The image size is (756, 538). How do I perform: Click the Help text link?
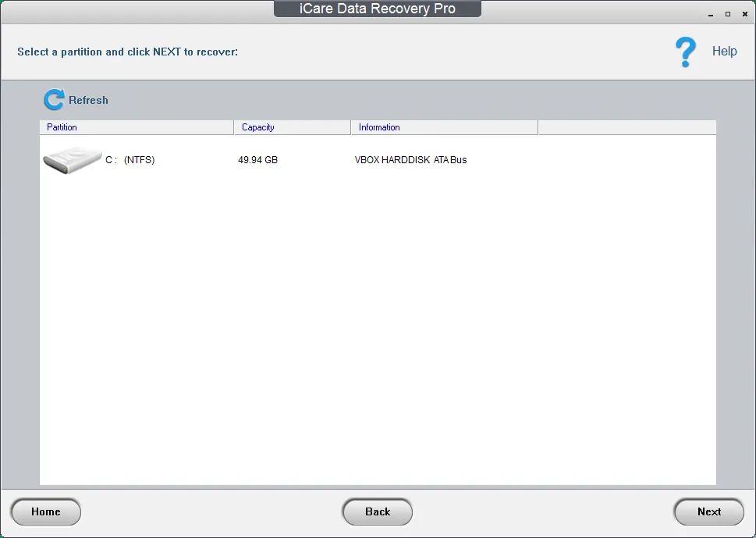click(724, 52)
